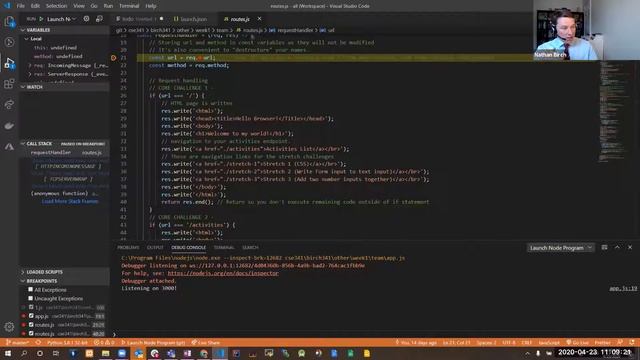
Task: Click Go Live in the status bar
Action: pyautogui.click(x=578, y=342)
